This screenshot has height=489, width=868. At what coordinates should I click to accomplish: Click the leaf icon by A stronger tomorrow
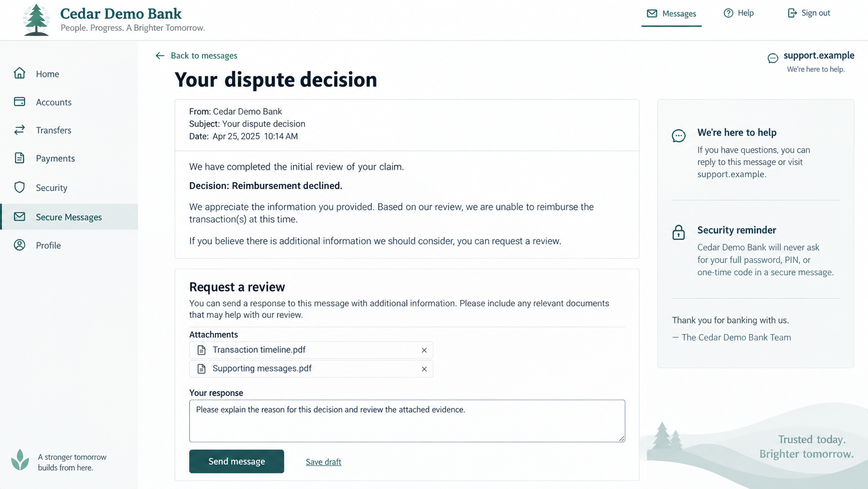tap(20, 460)
